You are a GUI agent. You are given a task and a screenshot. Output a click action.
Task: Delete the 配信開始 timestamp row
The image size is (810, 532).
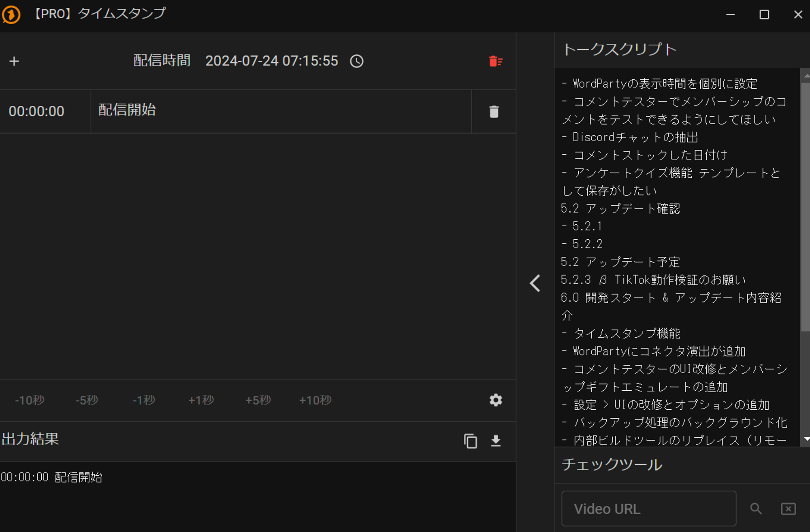click(494, 112)
